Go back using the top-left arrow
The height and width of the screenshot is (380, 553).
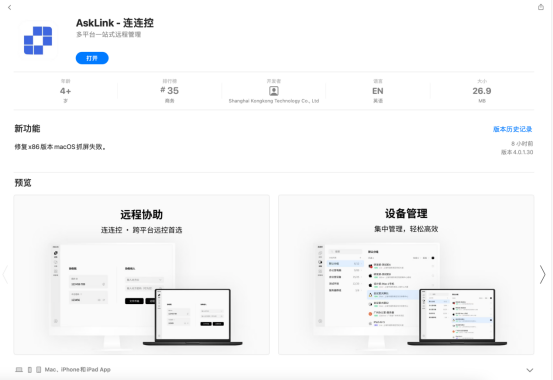click(10, 7)
